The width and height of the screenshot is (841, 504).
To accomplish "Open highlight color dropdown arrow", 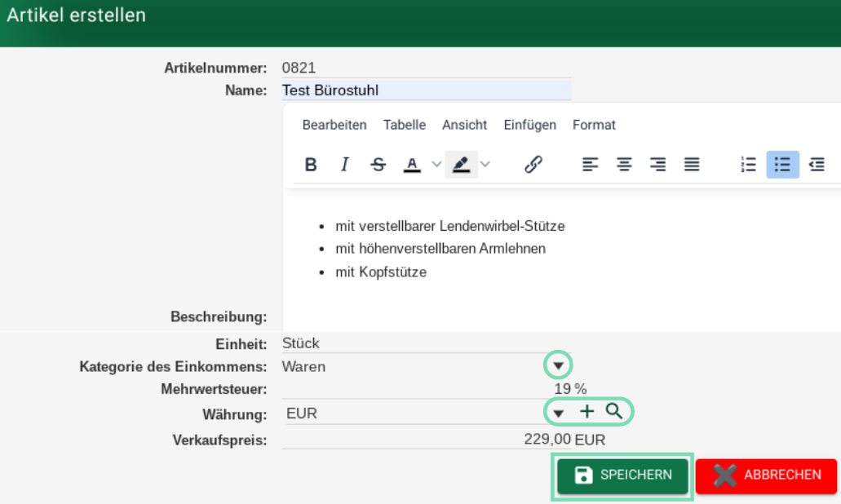I will [485, 165].
